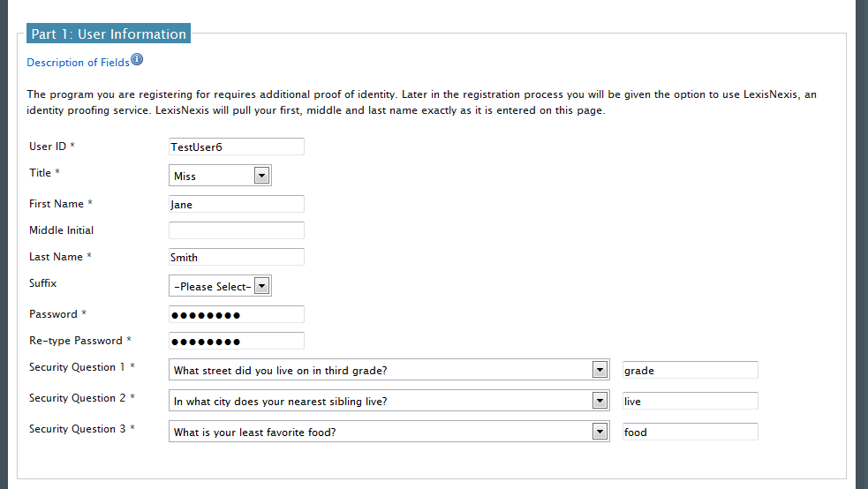
Task: Click the answer box containing grade
Action: coord(690,370)
